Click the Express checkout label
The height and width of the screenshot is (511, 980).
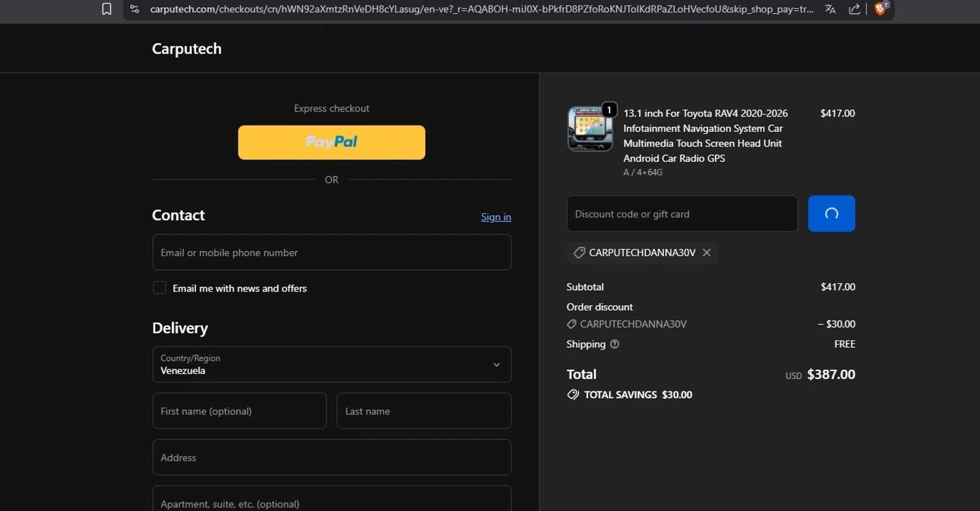pos(332,108)
